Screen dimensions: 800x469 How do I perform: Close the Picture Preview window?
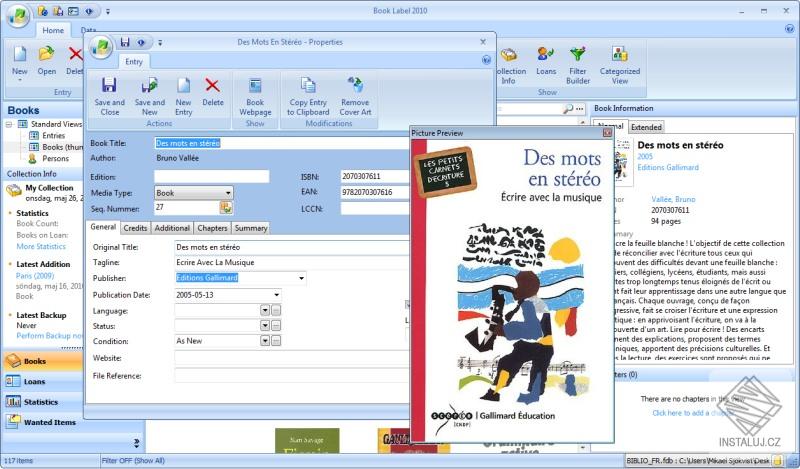point(607,133)
